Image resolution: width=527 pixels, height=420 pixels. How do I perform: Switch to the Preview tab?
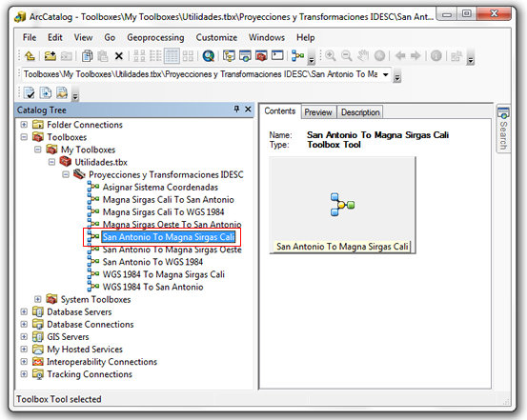click(x=318, y=112)
